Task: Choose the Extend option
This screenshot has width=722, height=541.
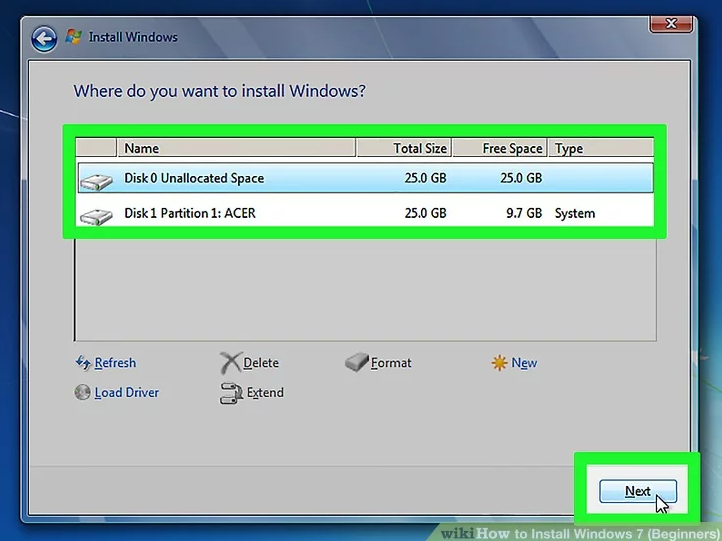Action: coord(265,392)
